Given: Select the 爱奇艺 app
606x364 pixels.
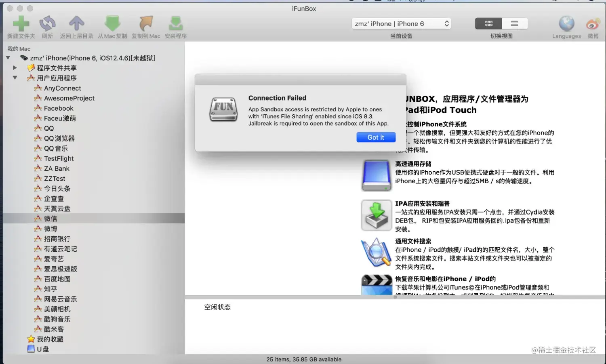Looking at the screenshot, I should 54,259.
